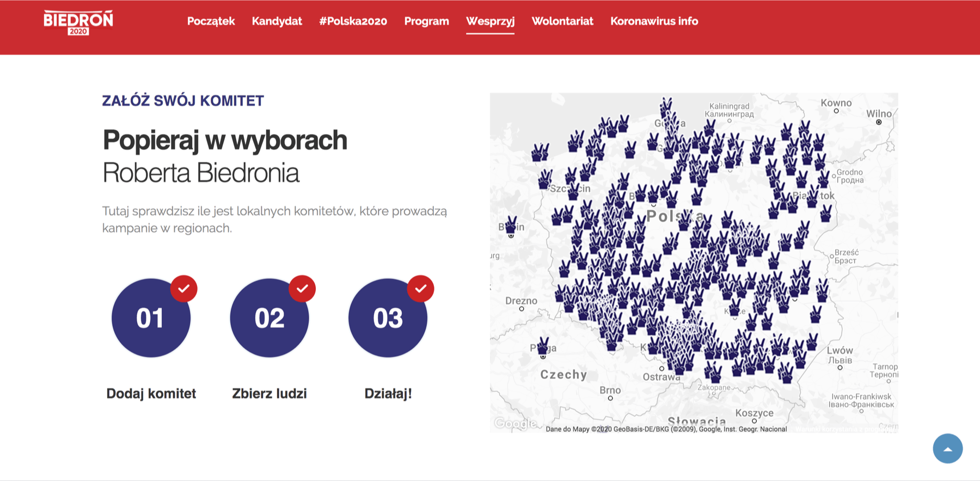Click the red checkmark badge on step 01

pos(184,288)
